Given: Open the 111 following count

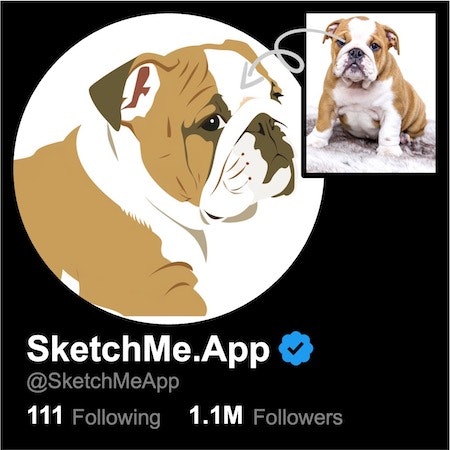Looking at the screenshot, I should (45, 415).
